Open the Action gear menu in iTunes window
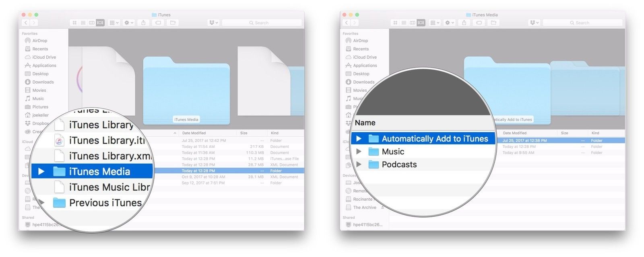 point(129,23)
